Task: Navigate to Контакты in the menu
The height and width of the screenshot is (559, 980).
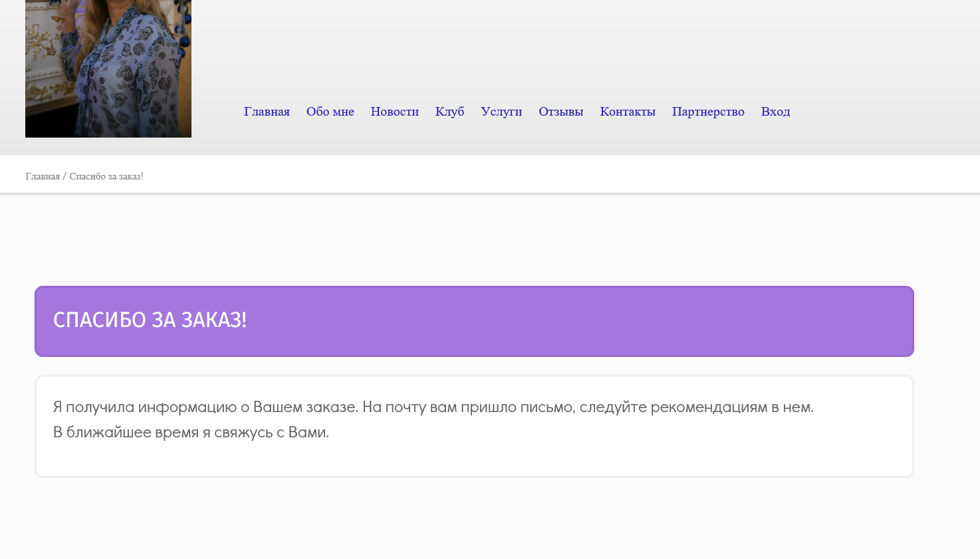Action: (627, 112)
